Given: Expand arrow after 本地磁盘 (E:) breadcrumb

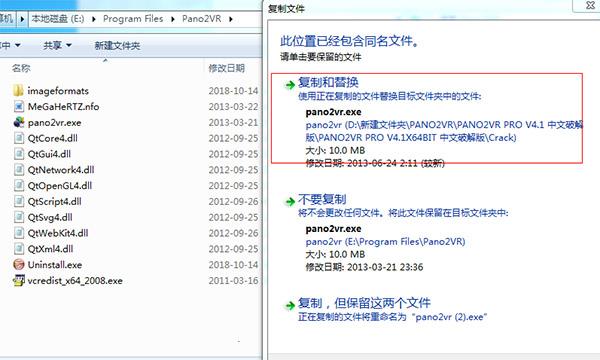Looking at the screenshot, I should tap(94, 19).
